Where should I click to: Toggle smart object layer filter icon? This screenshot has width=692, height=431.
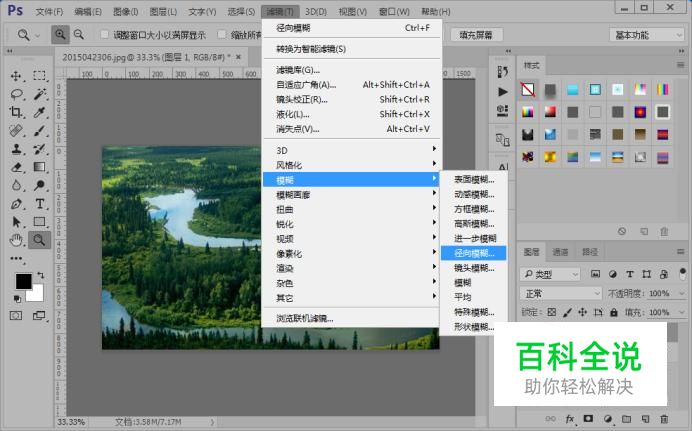coord(663,274)
